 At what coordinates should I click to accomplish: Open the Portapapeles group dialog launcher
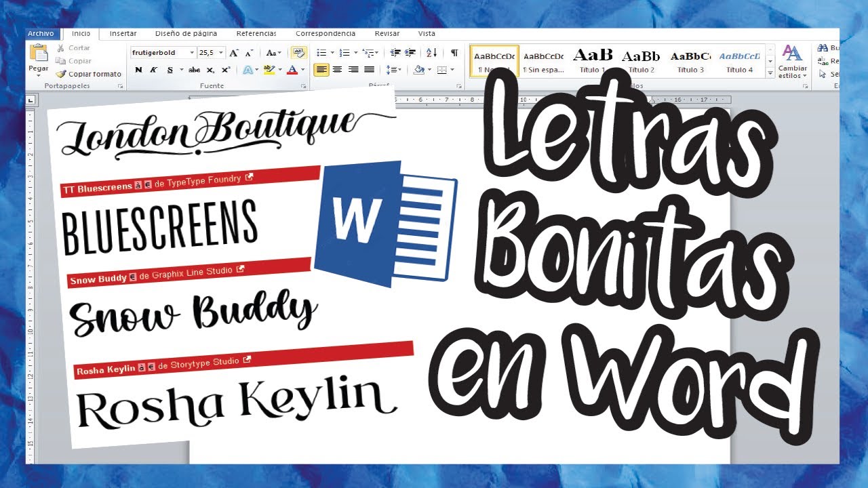[x=121, y=87]
